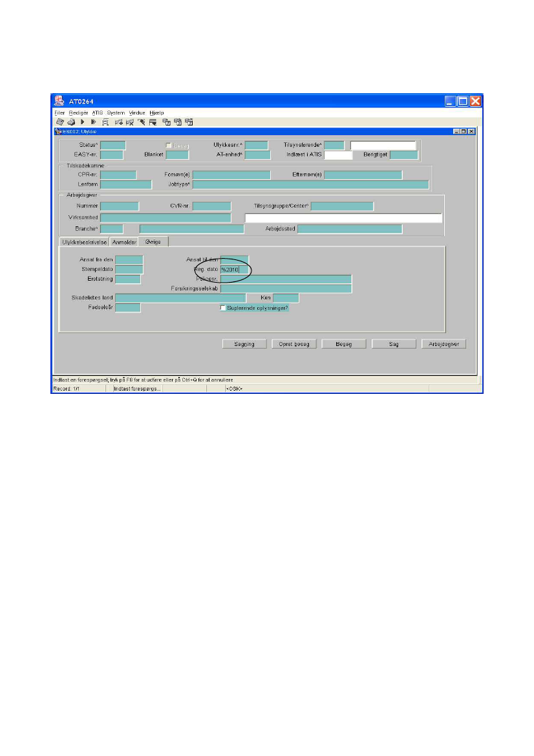Click the Reg. dato field containing %2010
Screen dimensions: 534x756
[x=234, y=270]
